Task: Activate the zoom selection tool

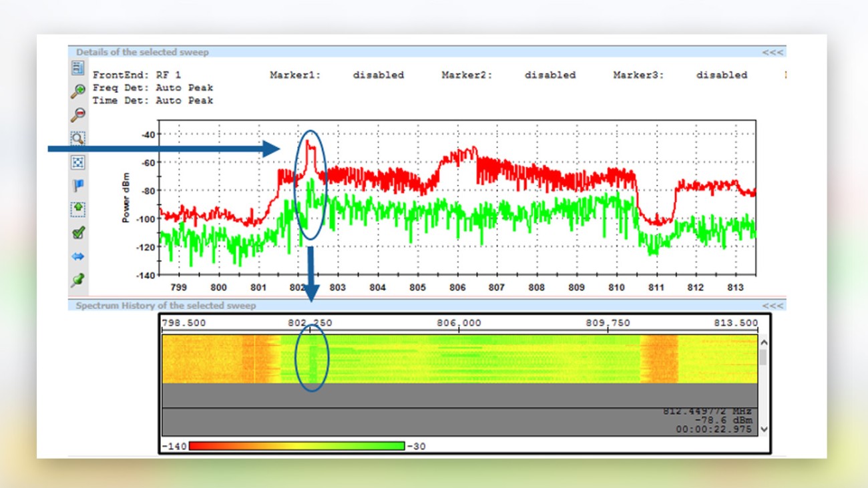Action: pyautogui.click(x=77, y=138)
